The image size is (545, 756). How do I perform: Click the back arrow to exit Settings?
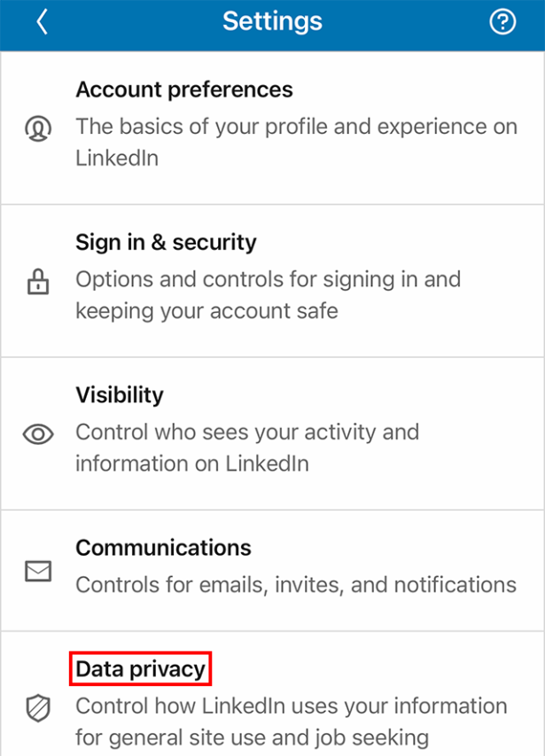pyautogui.click(x=42, y=20)
